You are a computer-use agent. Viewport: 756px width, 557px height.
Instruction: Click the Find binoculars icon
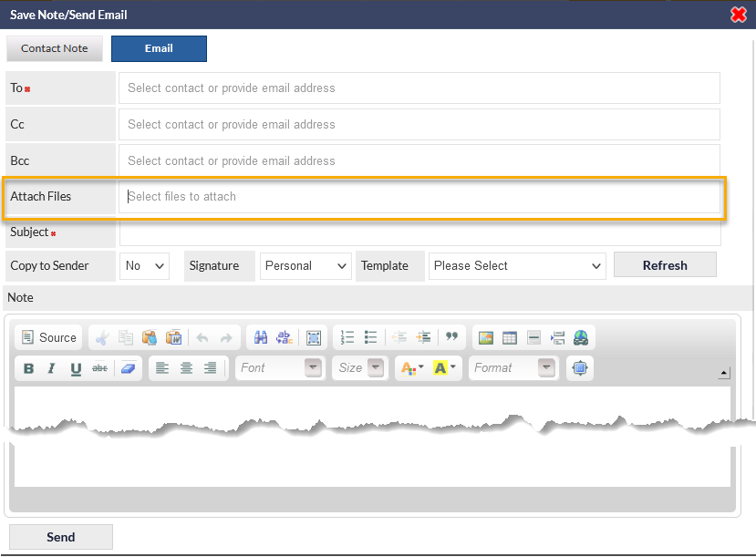(x=261, y=338)
